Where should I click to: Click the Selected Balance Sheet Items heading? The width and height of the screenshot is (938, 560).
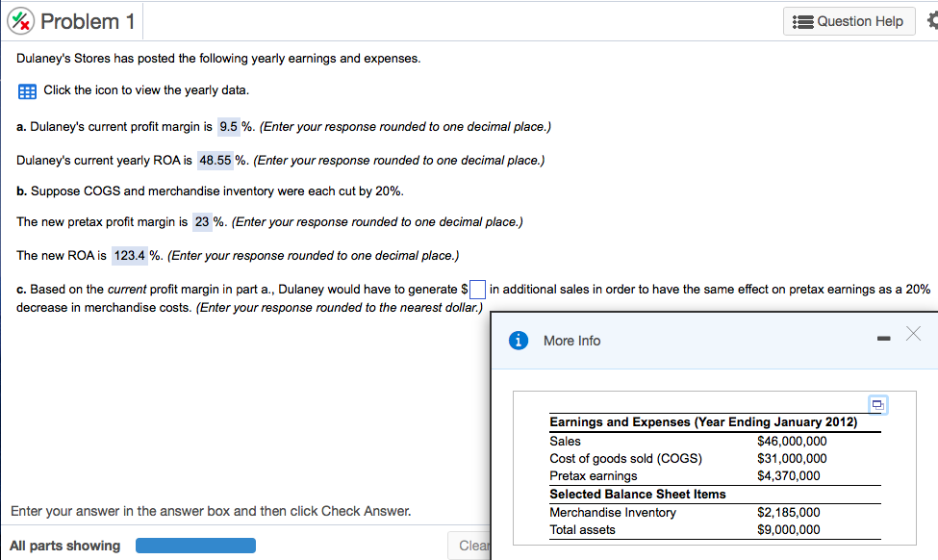[638, 495]
